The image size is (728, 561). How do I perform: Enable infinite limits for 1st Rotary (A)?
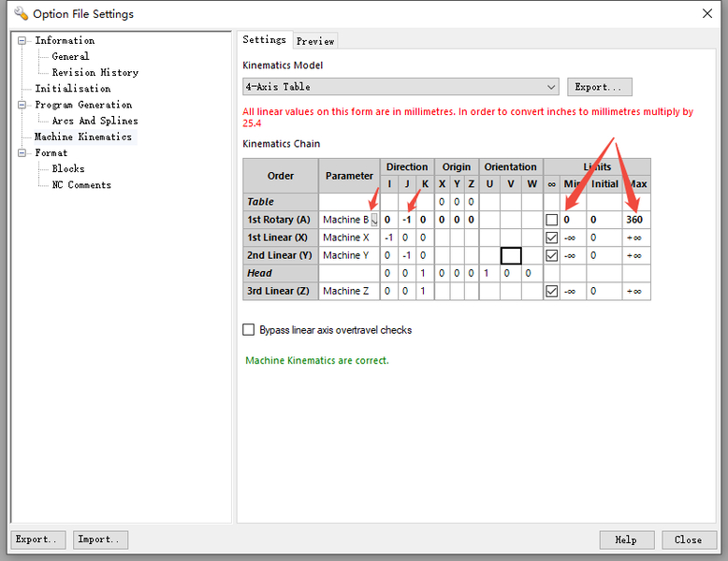pyautogui.click(x=551, y=220)
